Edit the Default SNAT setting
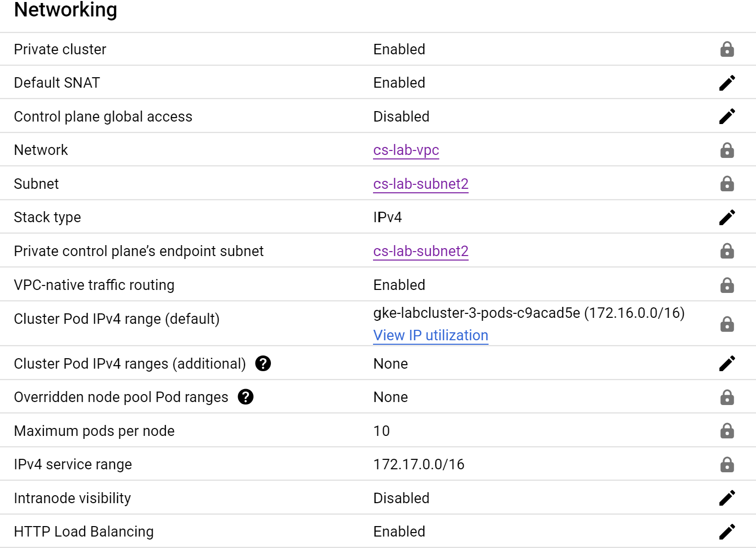Screen dimensions: 756x548 727,83
